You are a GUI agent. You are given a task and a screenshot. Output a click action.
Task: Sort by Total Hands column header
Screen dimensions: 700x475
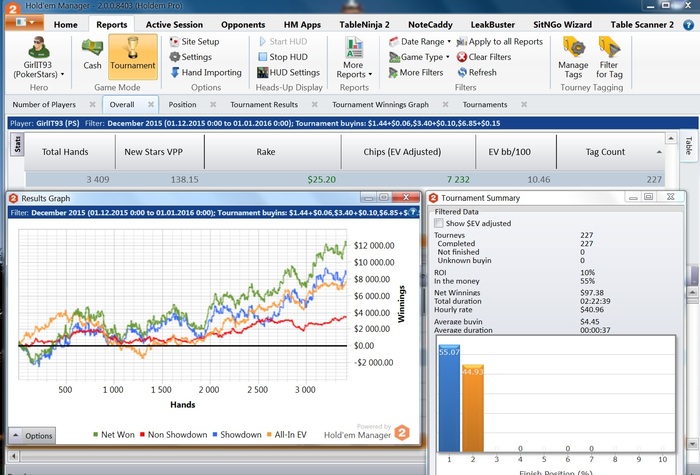coord(65,152)
